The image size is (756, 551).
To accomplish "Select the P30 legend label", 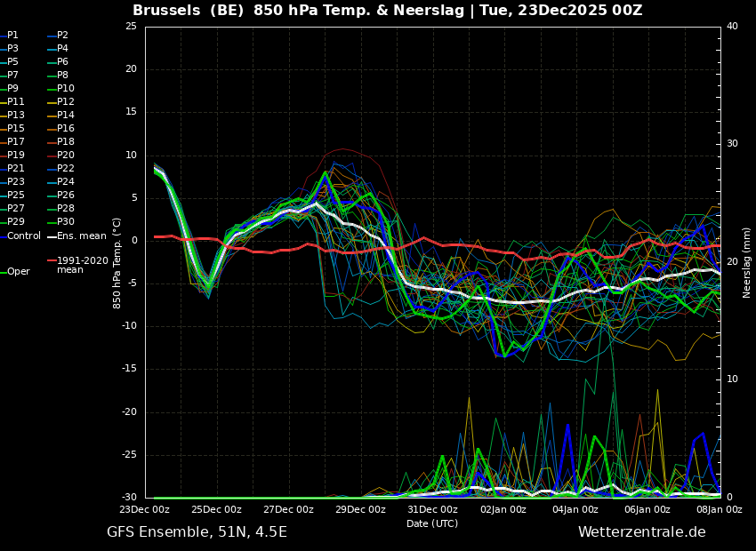I will 66,222.
